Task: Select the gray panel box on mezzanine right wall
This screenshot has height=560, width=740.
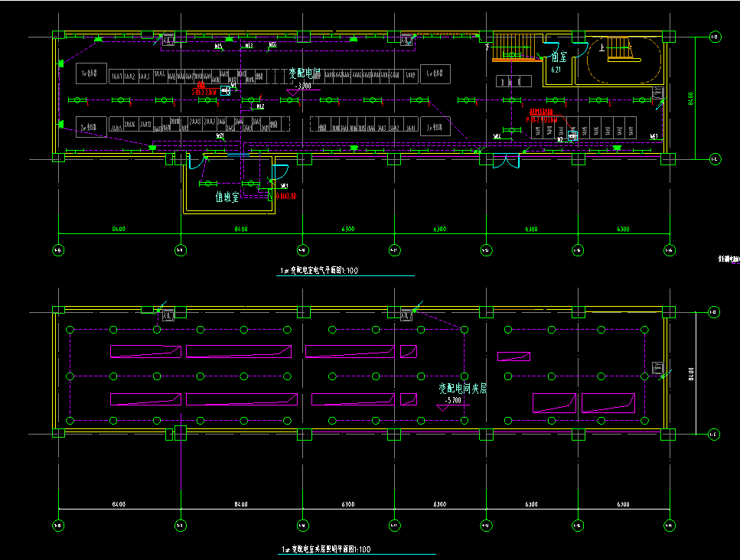Action: (x=658, y=367)
